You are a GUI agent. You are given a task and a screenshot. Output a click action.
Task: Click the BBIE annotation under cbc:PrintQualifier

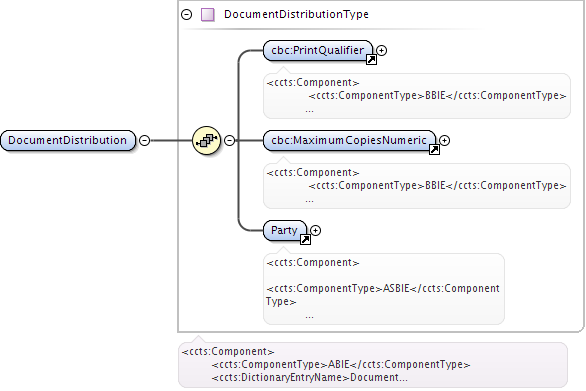click(417, 96)
